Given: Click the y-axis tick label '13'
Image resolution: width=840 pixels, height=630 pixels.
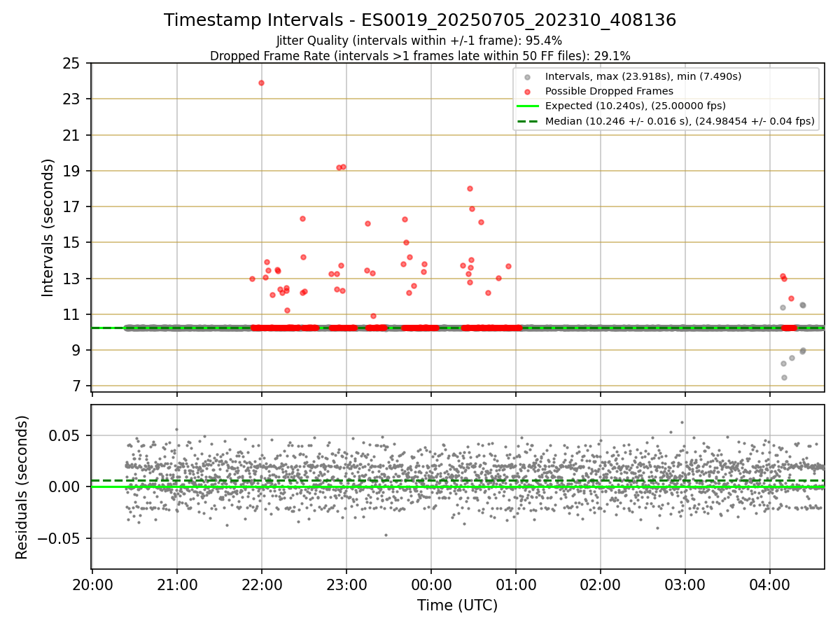Looking at the screenshot, I should pyautogui.click(x=71, y=279).
